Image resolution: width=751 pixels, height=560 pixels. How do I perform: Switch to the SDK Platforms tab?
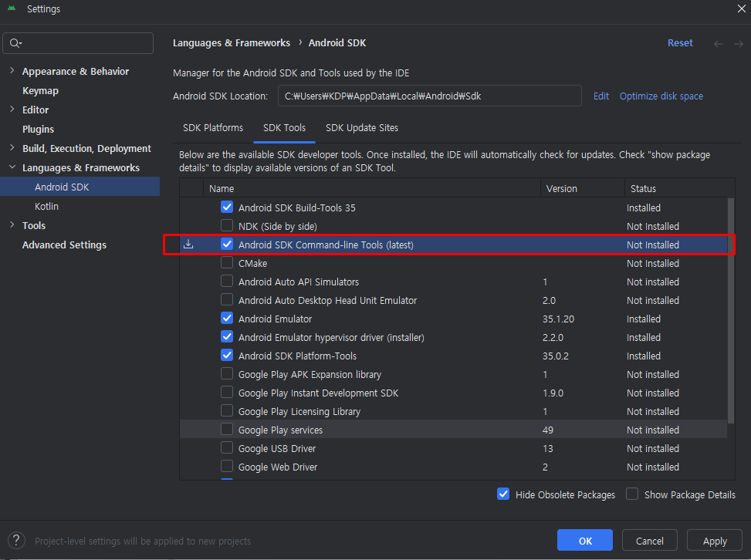(213, 128)
